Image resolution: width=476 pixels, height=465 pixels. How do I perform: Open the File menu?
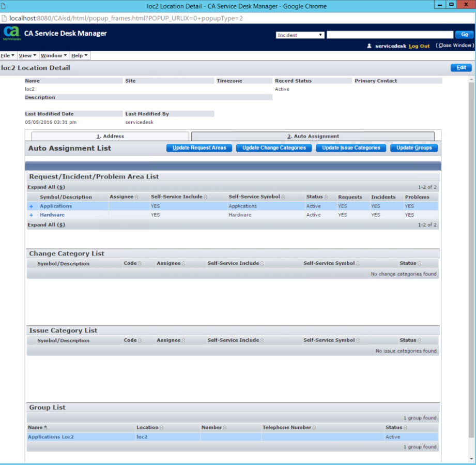[7, 55]
